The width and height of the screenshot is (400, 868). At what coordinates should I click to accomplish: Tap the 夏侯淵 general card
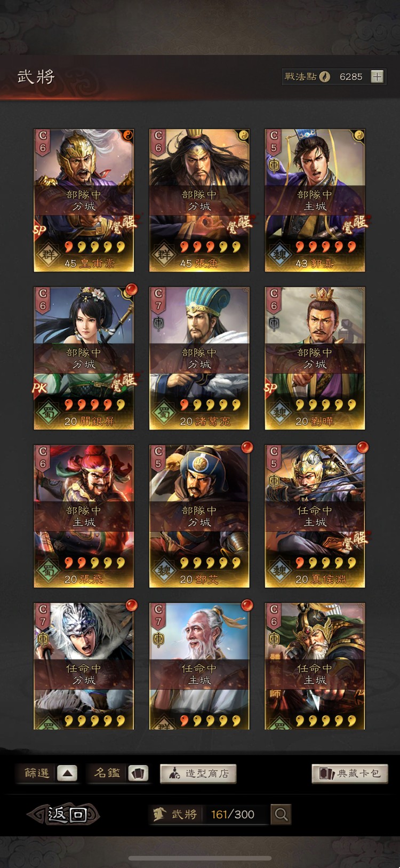(x=315, y=516)
